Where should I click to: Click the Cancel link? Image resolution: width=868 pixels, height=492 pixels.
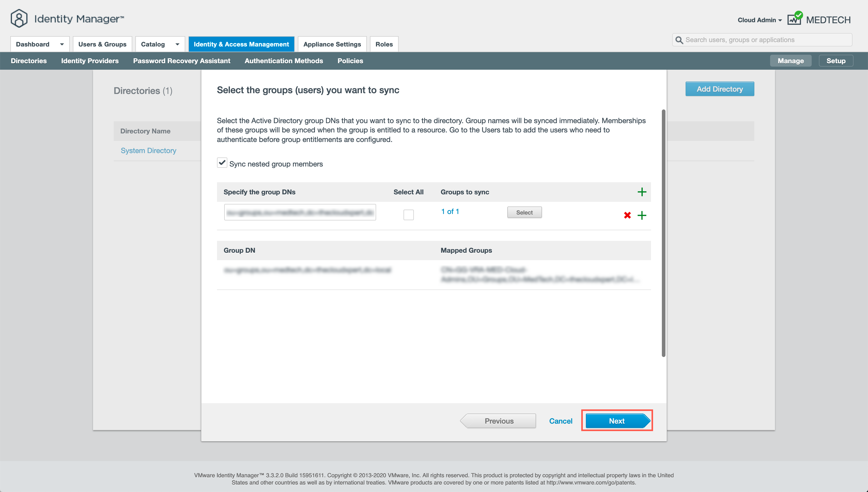pyautogui.click(x=560, y=421)
